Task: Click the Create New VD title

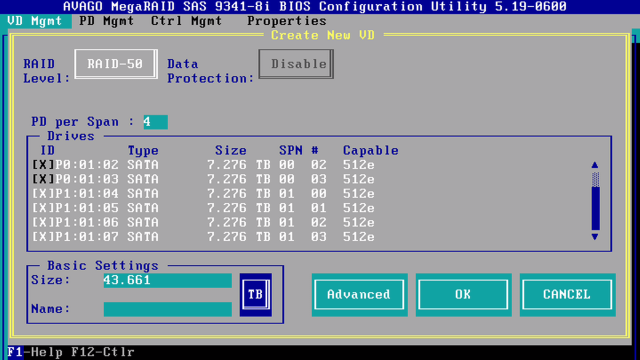Action: point(323,35)
